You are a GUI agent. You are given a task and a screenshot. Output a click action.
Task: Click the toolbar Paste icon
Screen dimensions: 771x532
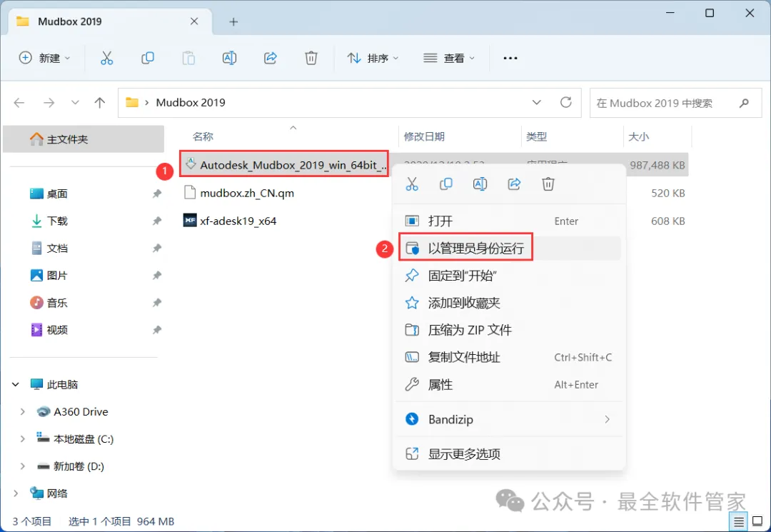[x=188, y=58]
